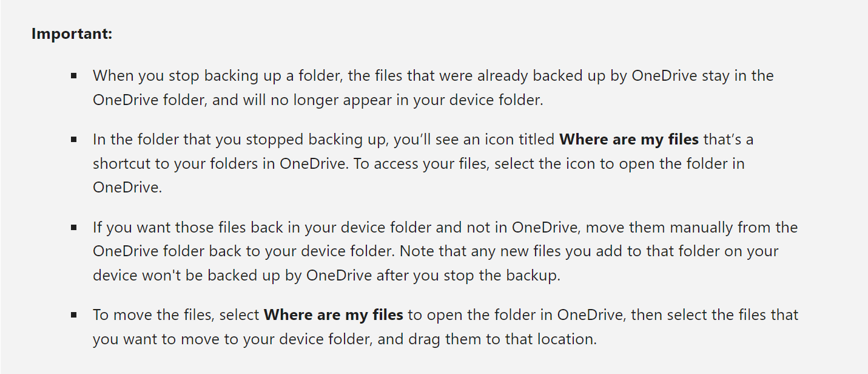Click the "Important:" heading
The width and height of the screenshot is (868, 374).
tap(72, 33)
